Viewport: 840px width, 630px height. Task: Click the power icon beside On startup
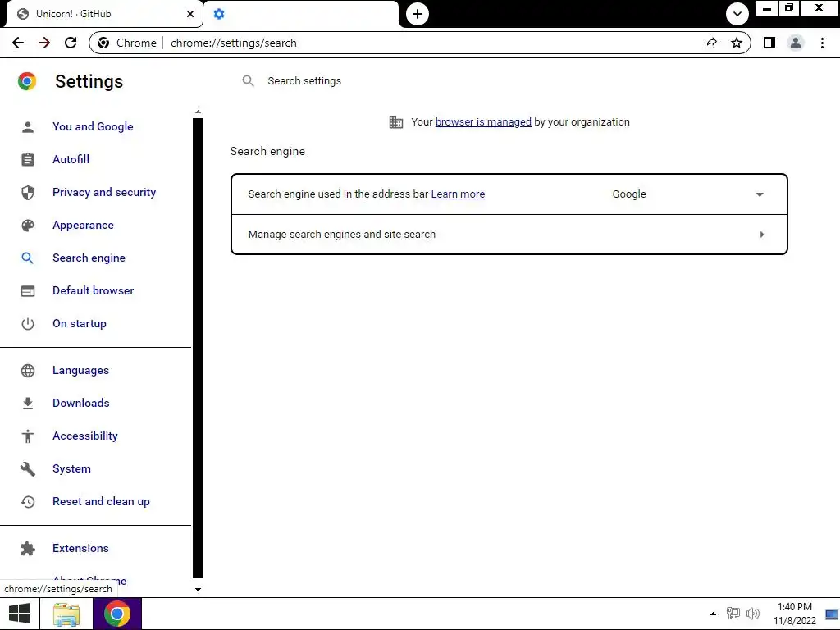pos(28,323)
